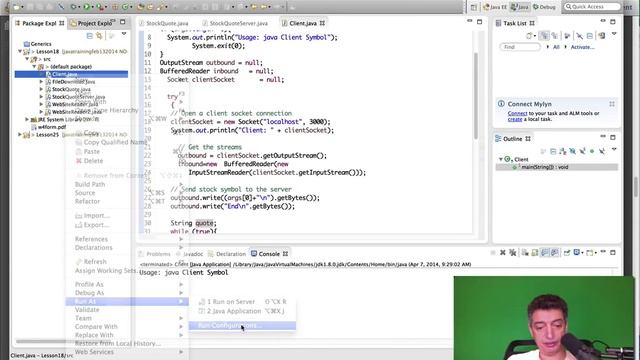Toggle Hide Local Types in Outline toolbar
The image size is (640, 360).
602,151
